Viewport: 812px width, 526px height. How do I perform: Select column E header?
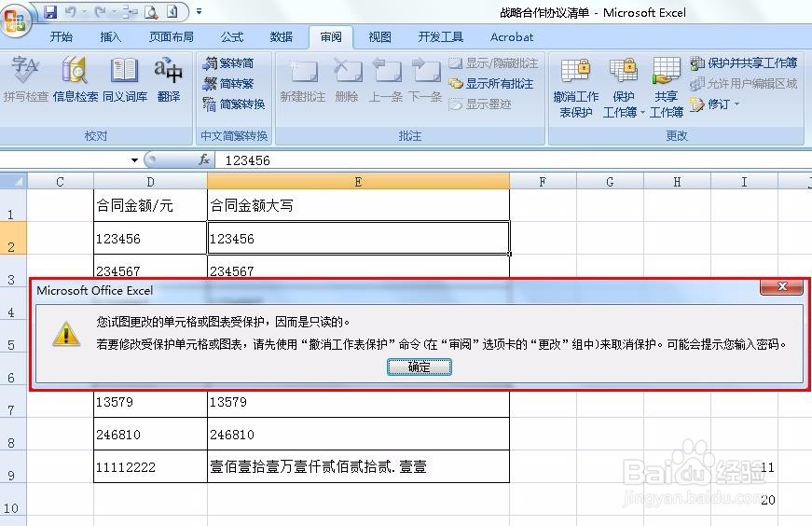[x=358, y=182]
